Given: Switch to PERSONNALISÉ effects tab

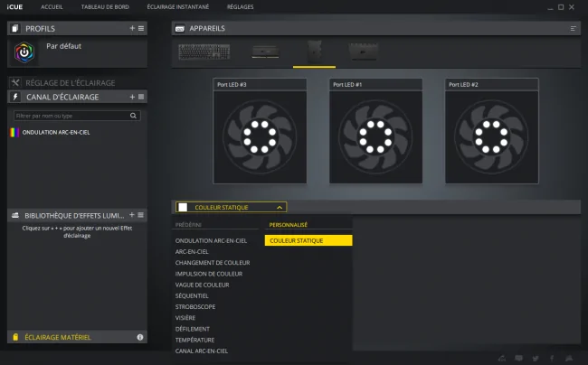Looking at the screenshot, I should pyautogui.click(x=288, y=225).
